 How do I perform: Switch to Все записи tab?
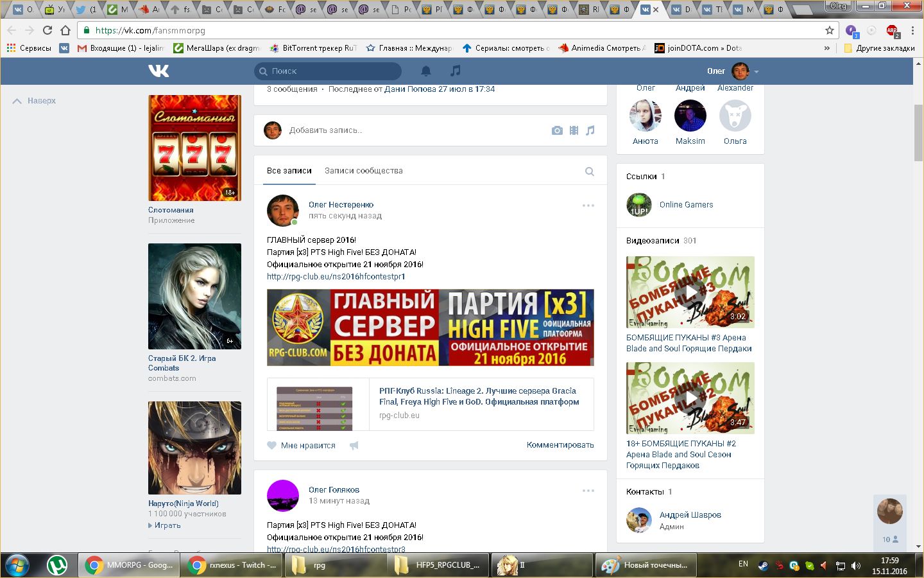289,171
